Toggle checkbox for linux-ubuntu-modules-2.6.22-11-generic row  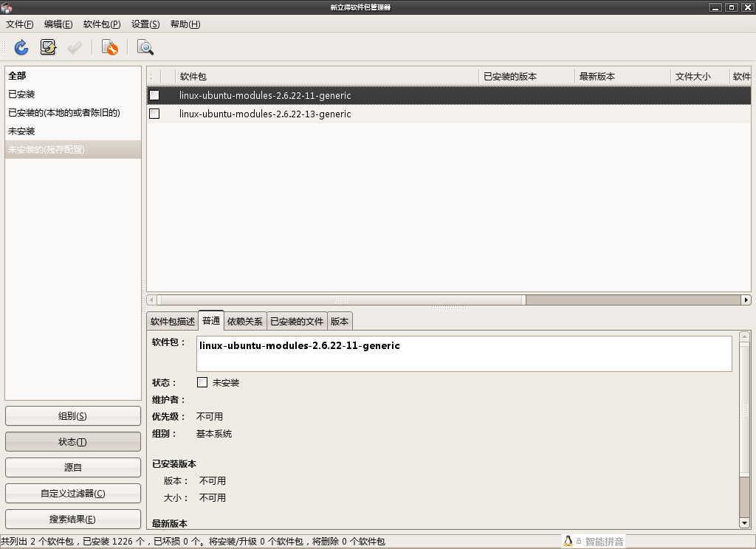[154, 95]
